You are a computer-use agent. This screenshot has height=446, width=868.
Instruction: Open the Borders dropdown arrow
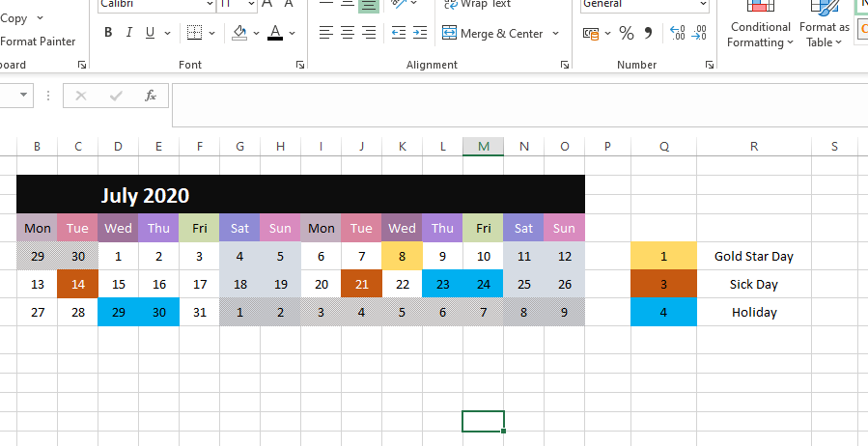(x=211, y=33)
